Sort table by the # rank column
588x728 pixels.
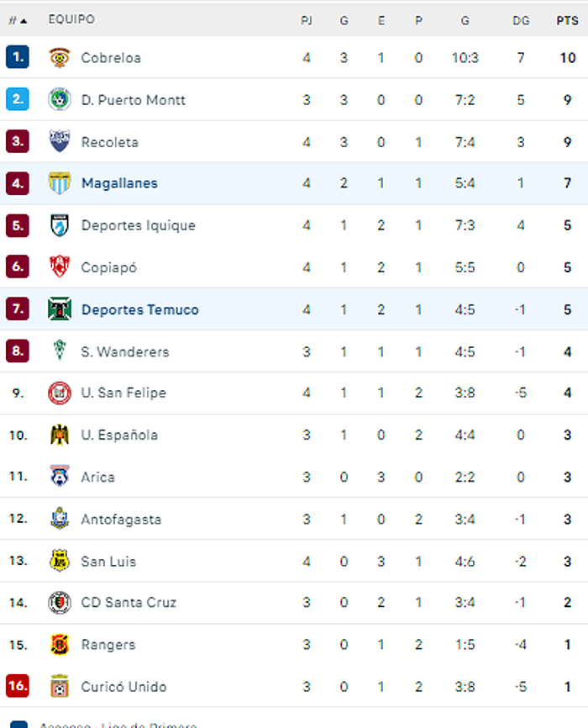[17, 20]
